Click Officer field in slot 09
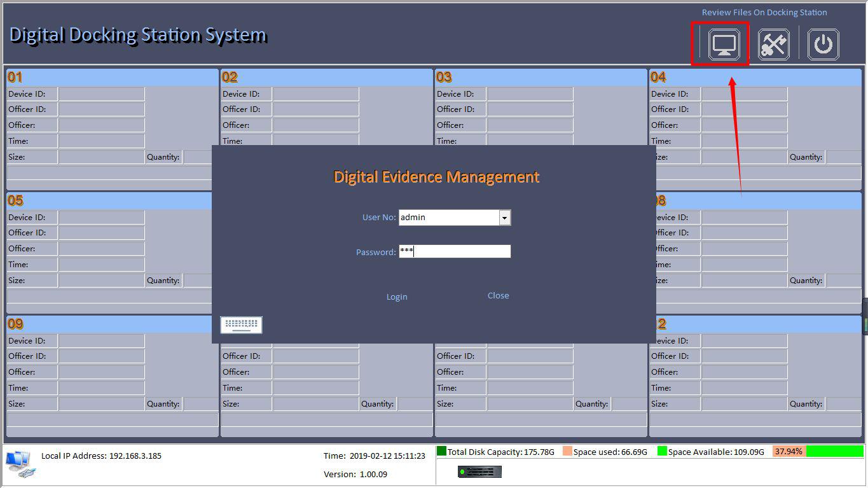Screen dimensions: 868x488 coord(102,372)
